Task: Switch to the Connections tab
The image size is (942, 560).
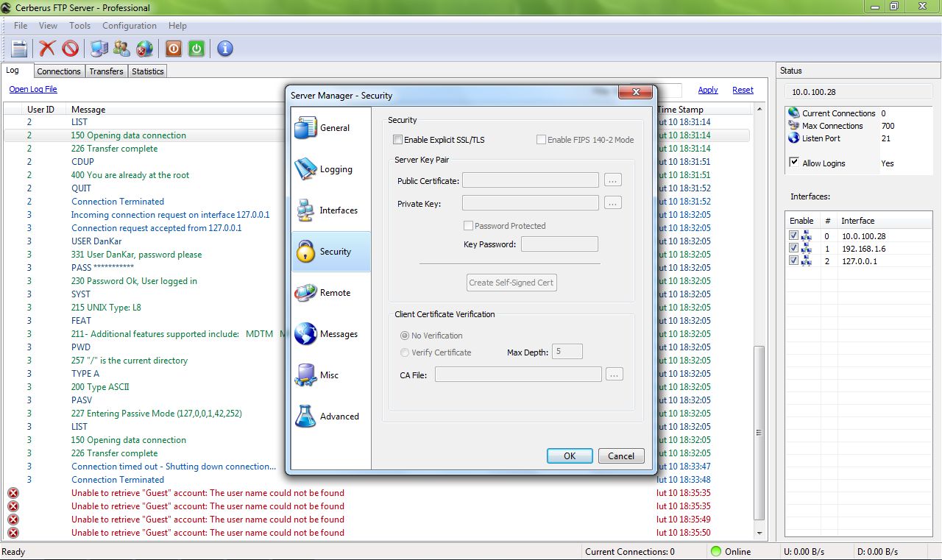Action: (59, 71)
